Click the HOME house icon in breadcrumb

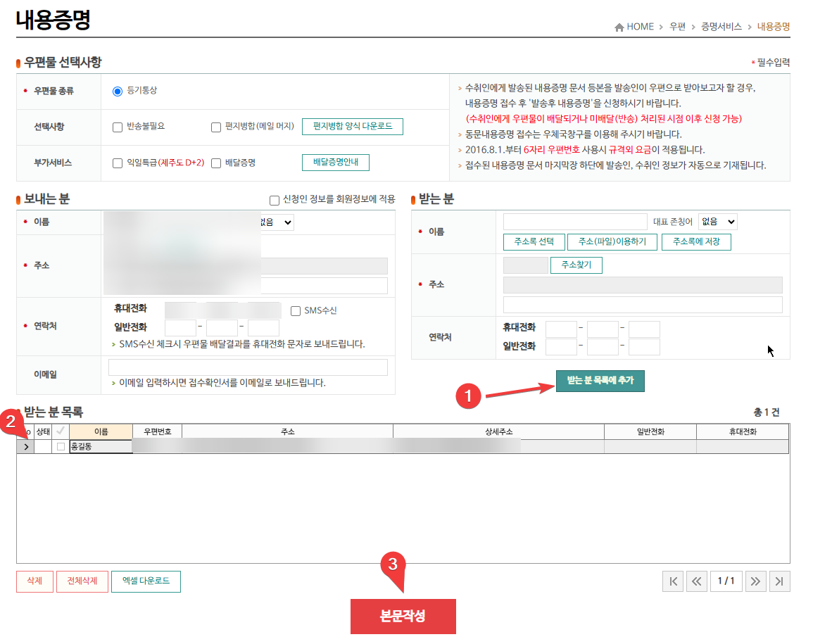[x=619, y=27]
